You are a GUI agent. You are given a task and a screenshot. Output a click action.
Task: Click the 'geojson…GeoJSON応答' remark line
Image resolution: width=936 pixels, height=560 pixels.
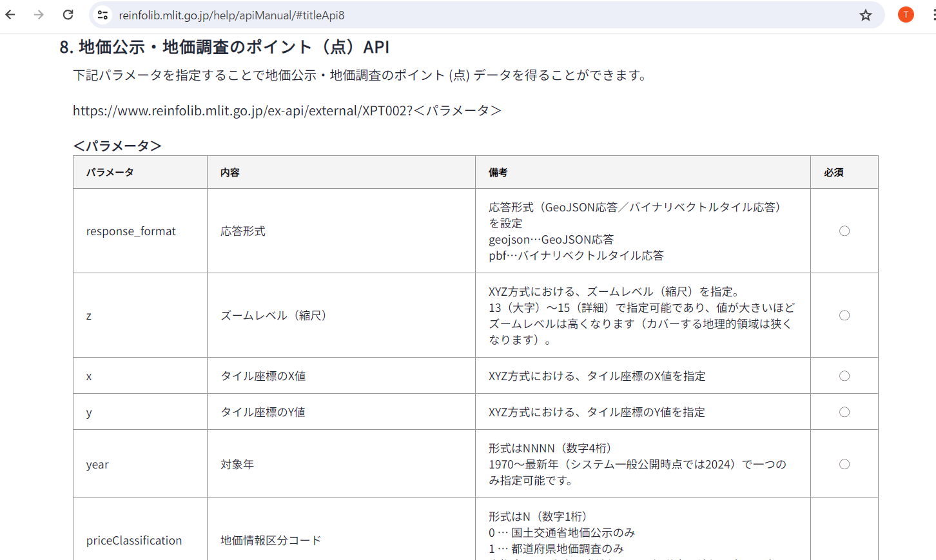[x=551, y=239]
